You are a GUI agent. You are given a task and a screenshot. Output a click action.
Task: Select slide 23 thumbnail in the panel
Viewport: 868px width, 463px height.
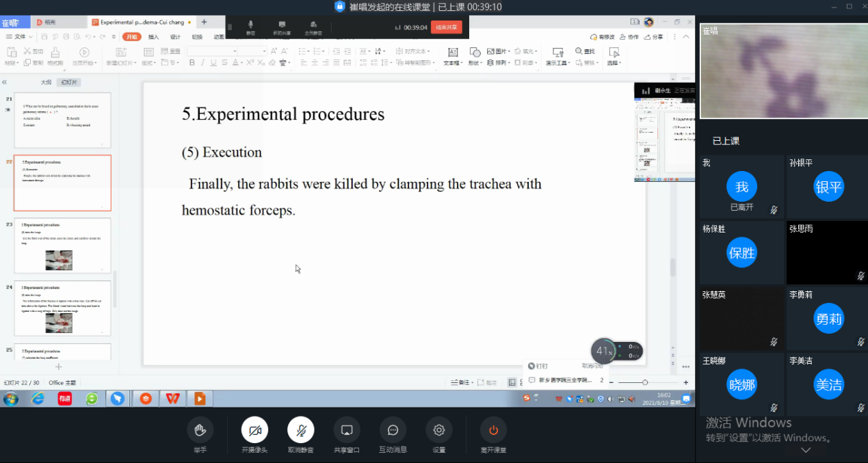coord(62,246)
